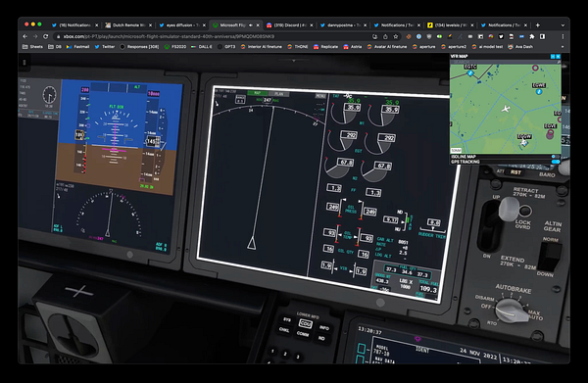Toggle the GPS Tracking switch
588x383 pixels.
(x=556, y=162)
